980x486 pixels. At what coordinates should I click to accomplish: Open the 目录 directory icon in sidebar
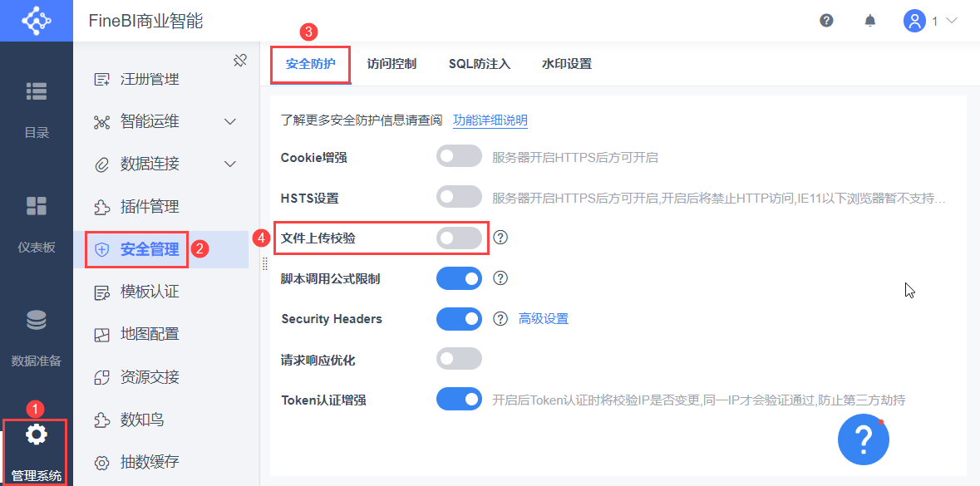pos(37,91)
